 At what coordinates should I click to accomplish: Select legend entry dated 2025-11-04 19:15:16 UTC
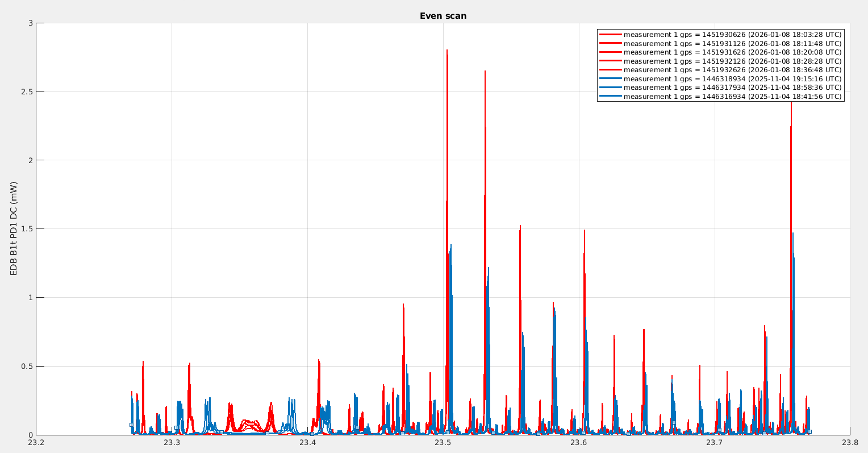coord(732,79)
